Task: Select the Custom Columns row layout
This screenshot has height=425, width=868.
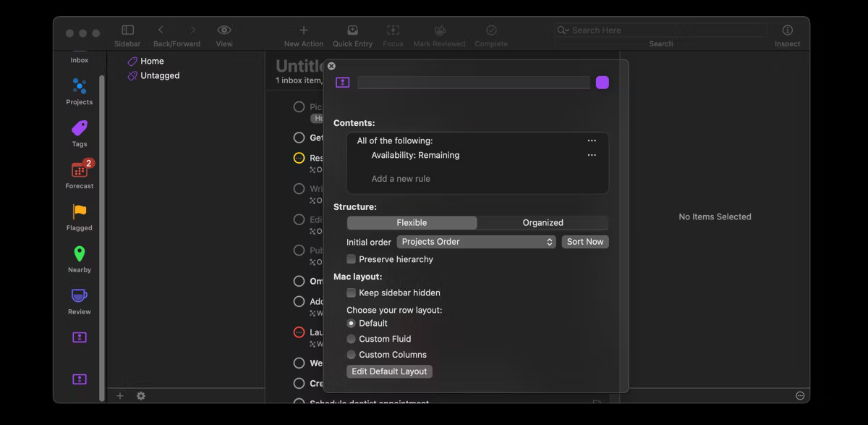Action: click(x=352, y=354)
